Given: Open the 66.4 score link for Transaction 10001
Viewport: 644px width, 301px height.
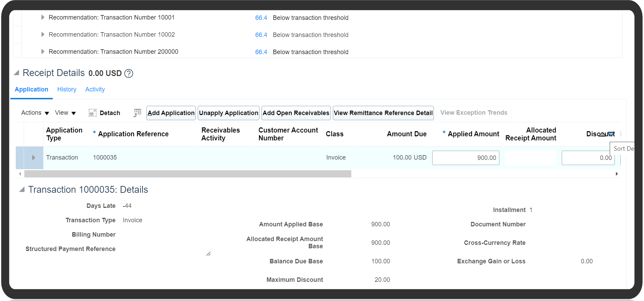Looking at the screenshot, I should 261,18.
